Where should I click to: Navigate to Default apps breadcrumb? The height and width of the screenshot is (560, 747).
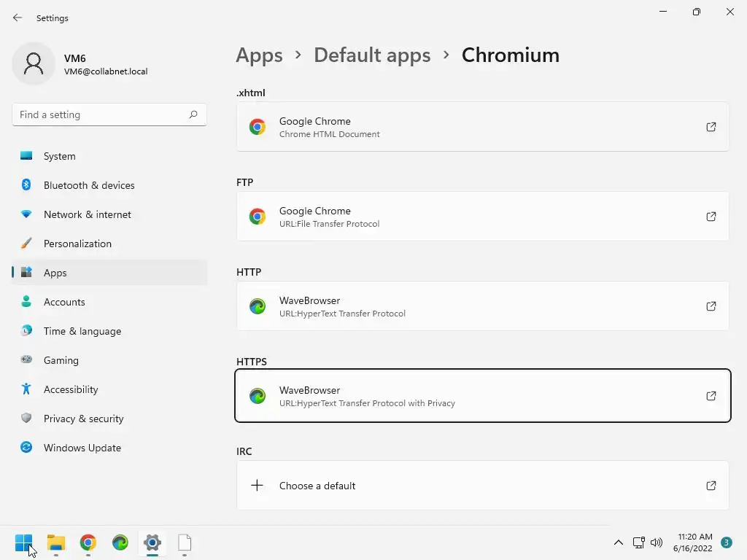[x=372, y=55]
